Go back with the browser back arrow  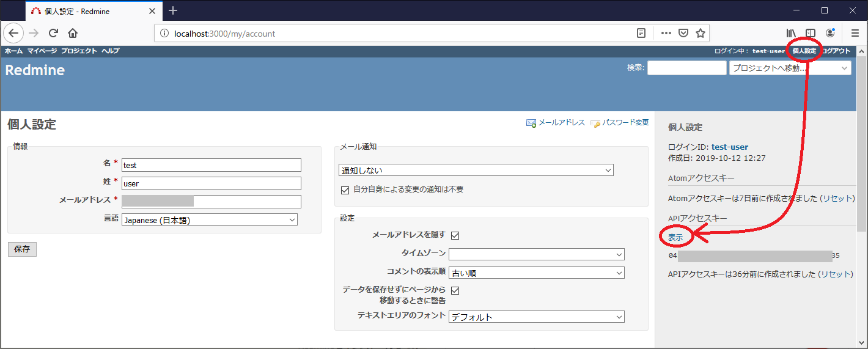click(x=14, y=33)
